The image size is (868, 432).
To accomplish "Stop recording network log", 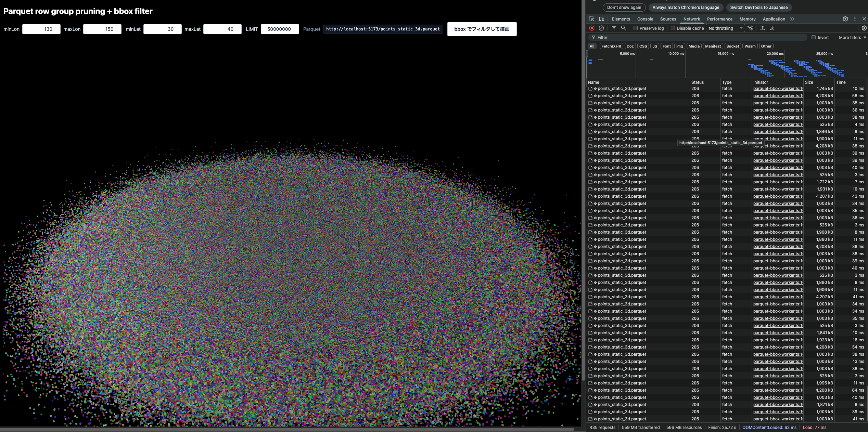I will tap(592, 28).
